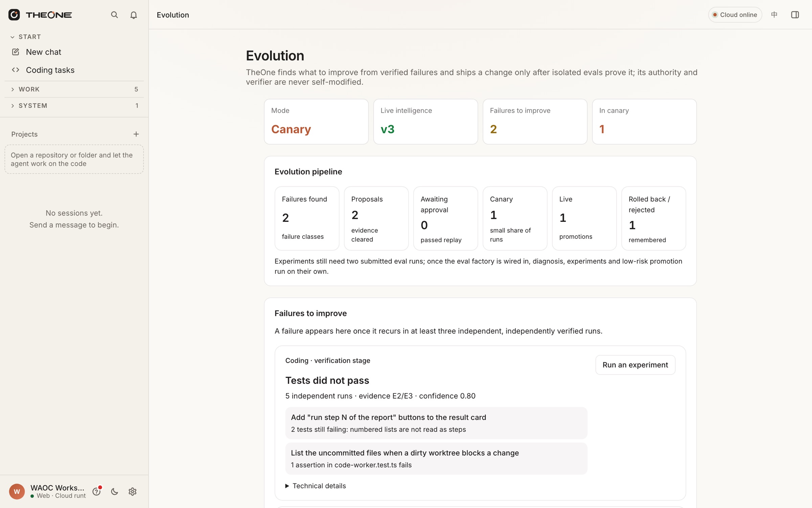
Task: Click the TheOne logo icon
Action: [14, 15]
